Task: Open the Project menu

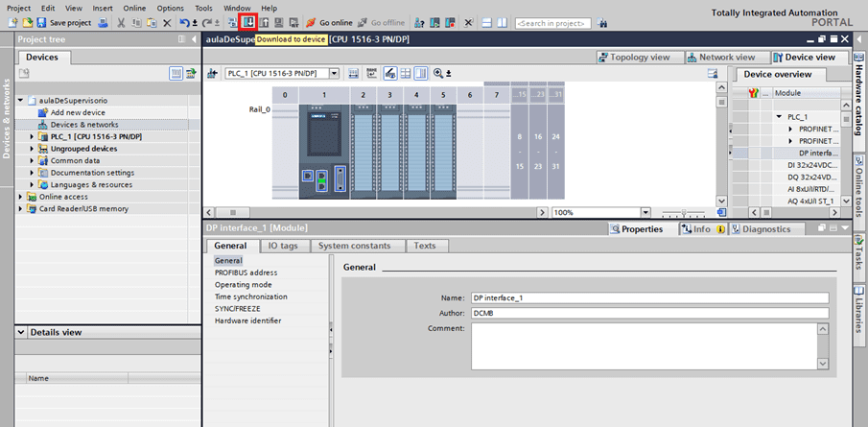Action: click(19, 9)
